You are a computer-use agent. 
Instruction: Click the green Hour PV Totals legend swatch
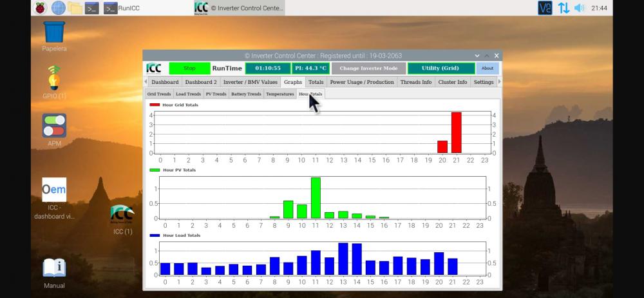[x=155, y=170]
